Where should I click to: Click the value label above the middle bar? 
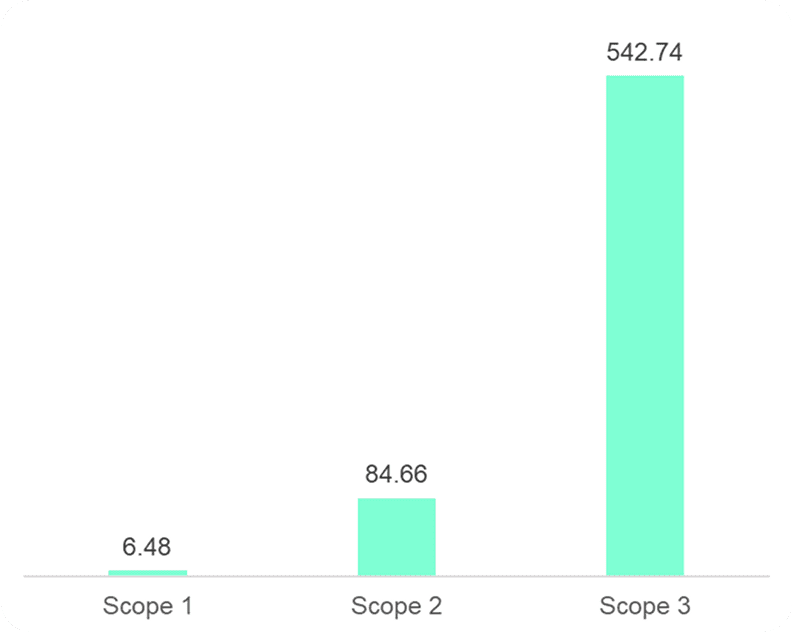pyautogui.click(x=396, y=473)
